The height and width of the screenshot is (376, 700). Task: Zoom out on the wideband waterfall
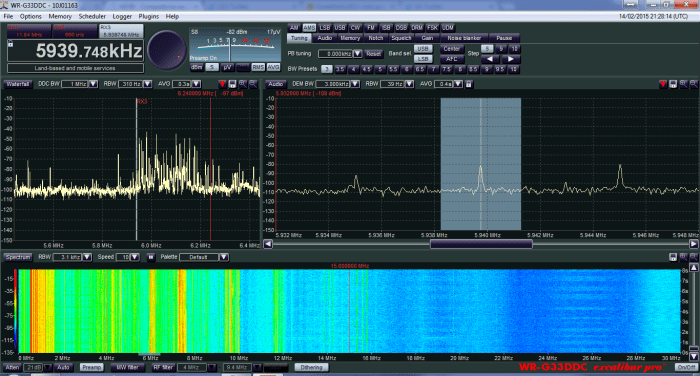(x=694, y=257)
